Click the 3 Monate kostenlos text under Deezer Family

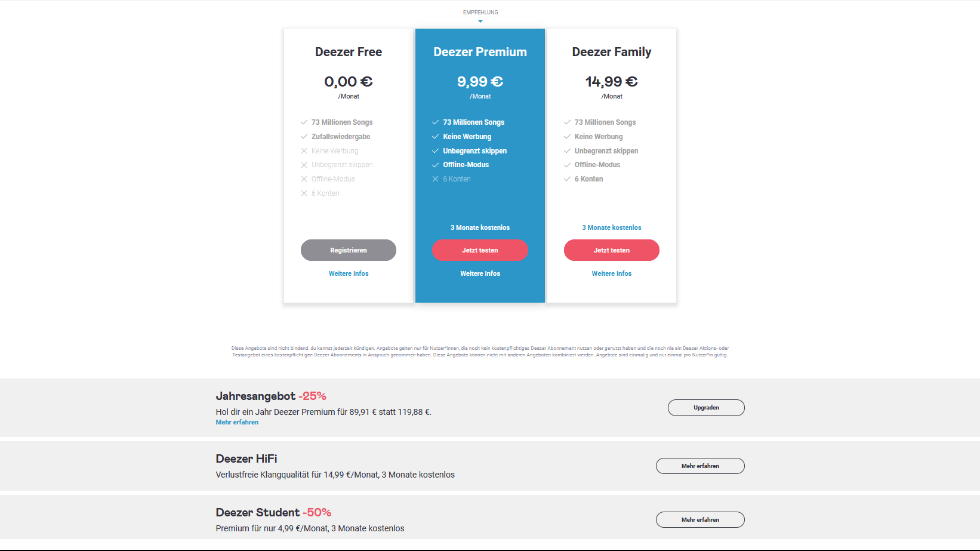[612, 227]
